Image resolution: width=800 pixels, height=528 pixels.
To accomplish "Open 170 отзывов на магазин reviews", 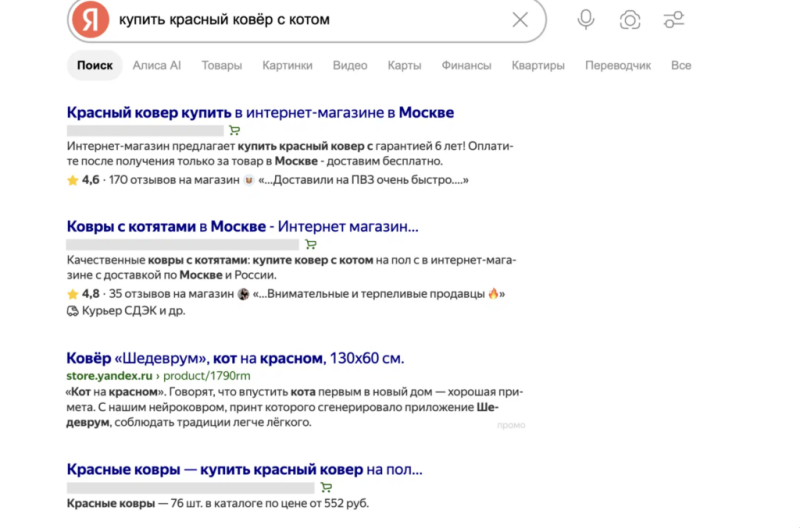I will coord(174,180).
